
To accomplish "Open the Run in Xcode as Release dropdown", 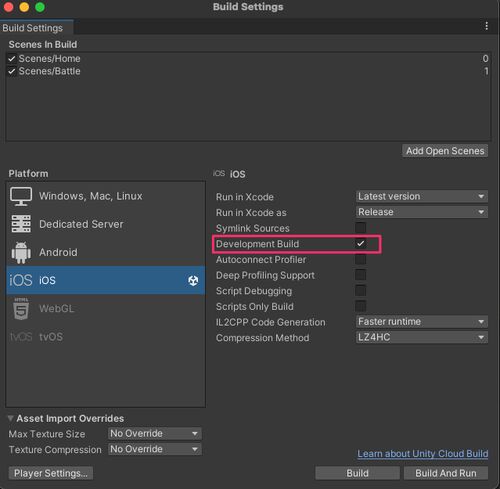I will click(x=422, y=212).
